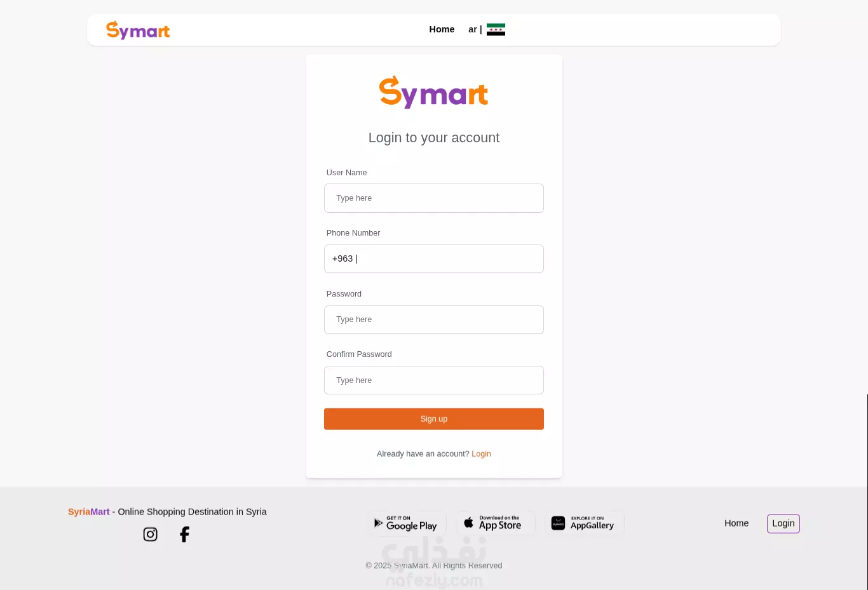Open the Login link below Sign up
Image resolution: width=868 pixels, height=590 pixels.
click(481, 453)
